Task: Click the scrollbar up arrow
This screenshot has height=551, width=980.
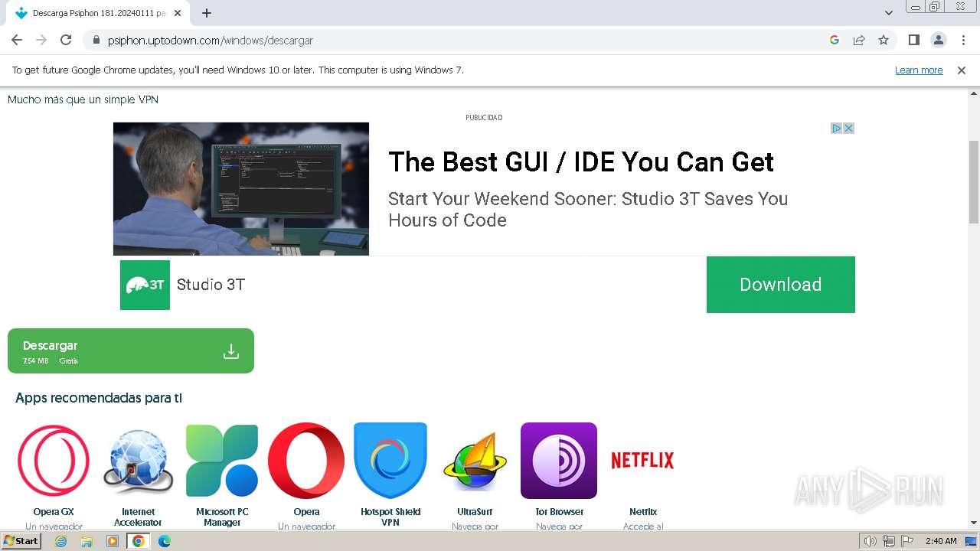Action: (x=974, y=93)
